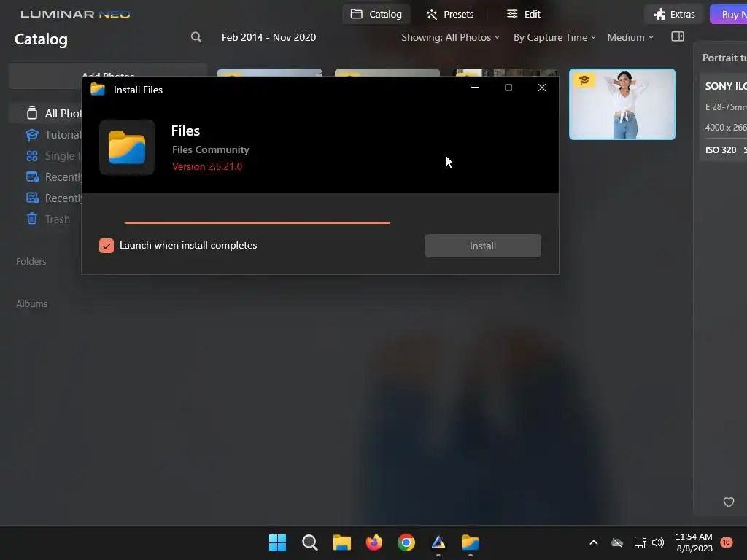Switch to the Edit tab

pyautogui.click(x=523, y=15)
